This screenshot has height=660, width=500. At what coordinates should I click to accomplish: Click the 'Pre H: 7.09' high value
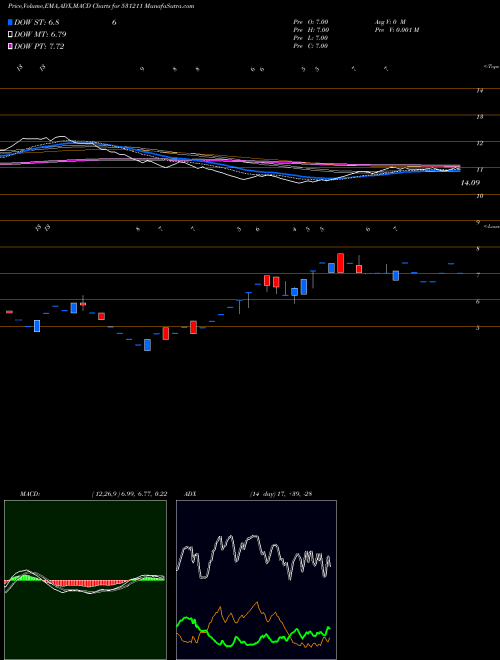(311, 30)
